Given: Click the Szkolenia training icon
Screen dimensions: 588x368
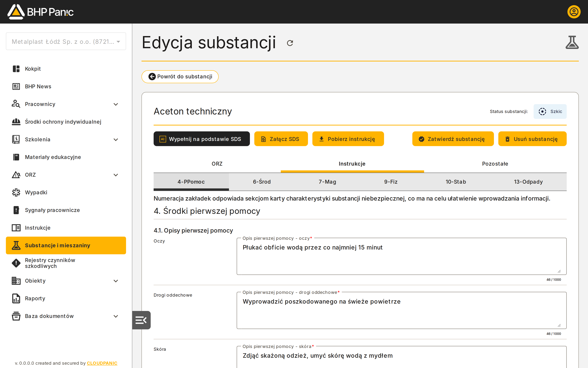Looking at the screenshot, I should pos(16,139).
